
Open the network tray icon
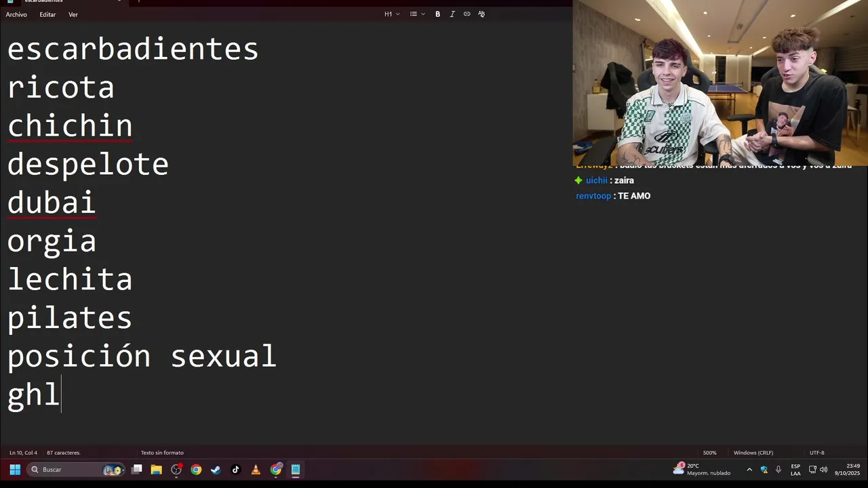pos(812,470)
